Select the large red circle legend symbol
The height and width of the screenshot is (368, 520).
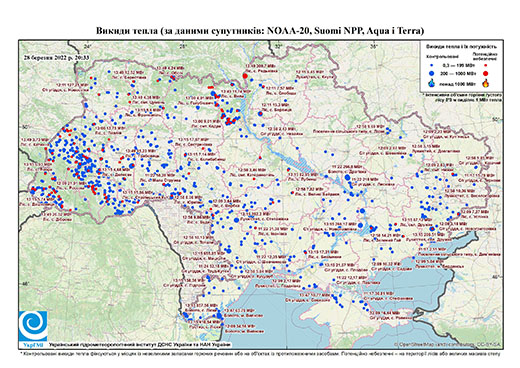click(486, 73)
